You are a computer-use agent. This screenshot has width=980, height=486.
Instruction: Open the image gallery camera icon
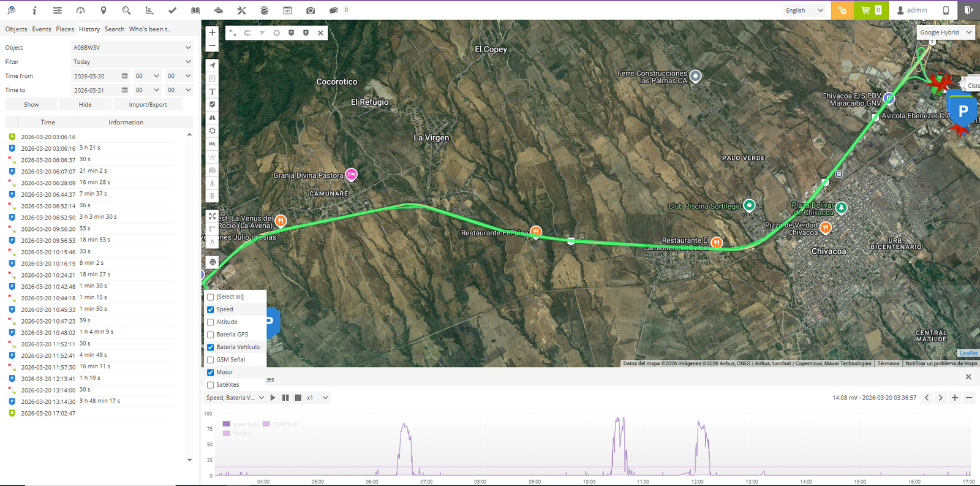pyautogui.click(x=311, y=10)
